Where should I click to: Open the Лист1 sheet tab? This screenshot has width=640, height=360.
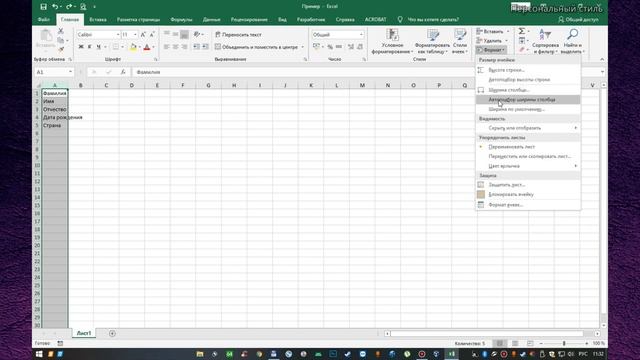coord(84,333)
